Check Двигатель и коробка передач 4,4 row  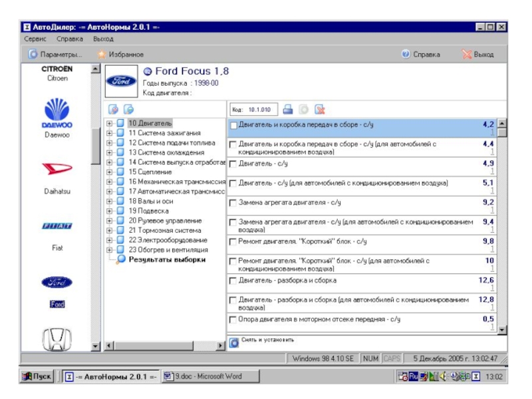tap(233, 144)
